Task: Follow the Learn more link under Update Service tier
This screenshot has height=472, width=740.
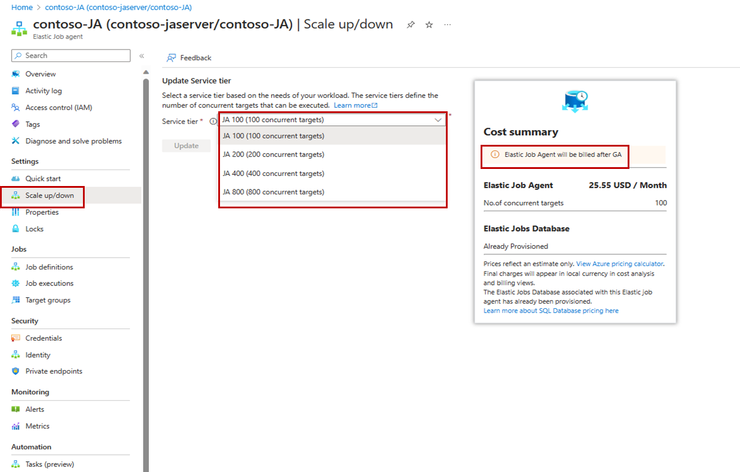Action: tap(355, 105)
